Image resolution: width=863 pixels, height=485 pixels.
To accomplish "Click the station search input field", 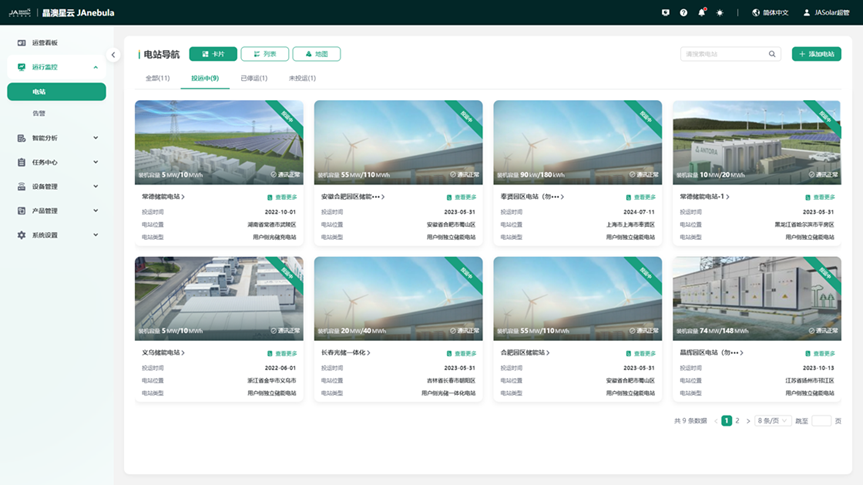I will pos(723,54).
